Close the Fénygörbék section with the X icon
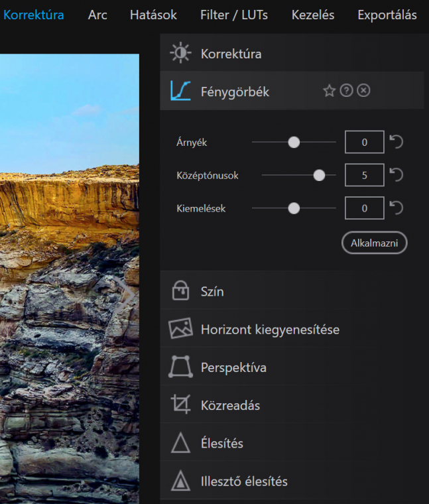 (x=363, y=90)
